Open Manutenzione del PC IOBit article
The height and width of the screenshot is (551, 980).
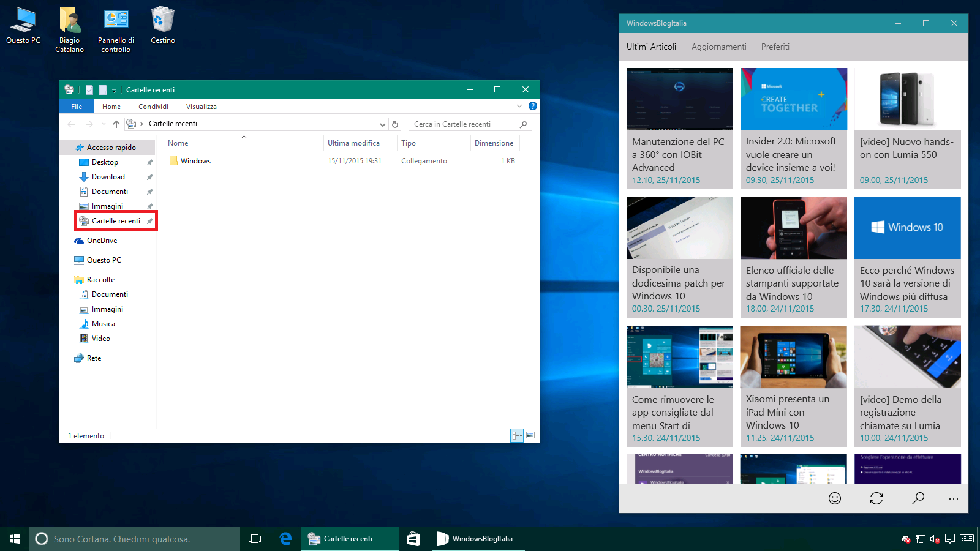coord(680,129)
